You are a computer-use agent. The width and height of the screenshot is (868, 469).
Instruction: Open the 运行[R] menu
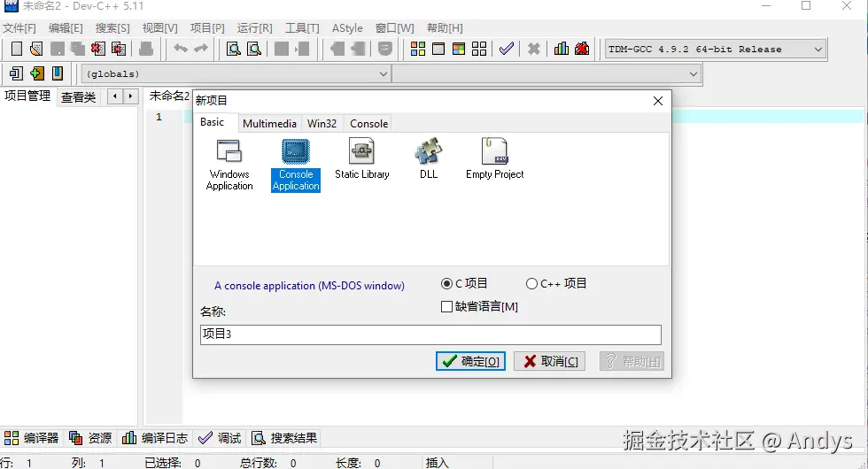tap(255, 27)
